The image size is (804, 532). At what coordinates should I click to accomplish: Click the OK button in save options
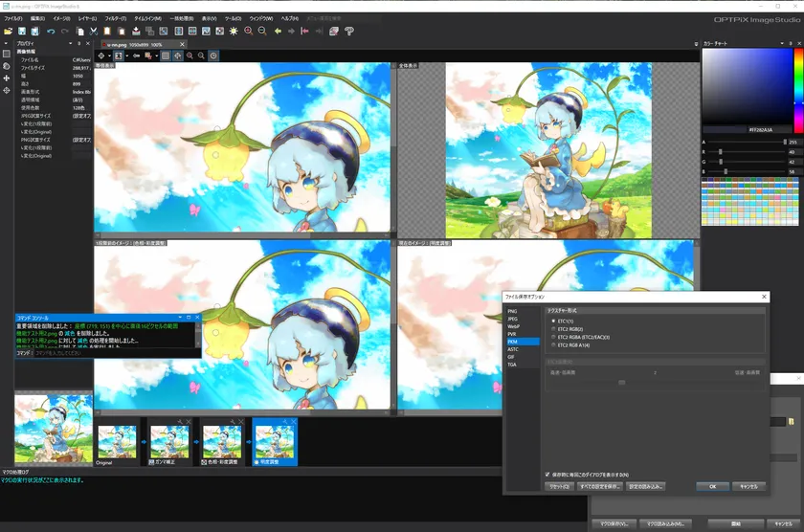(711, 486)
